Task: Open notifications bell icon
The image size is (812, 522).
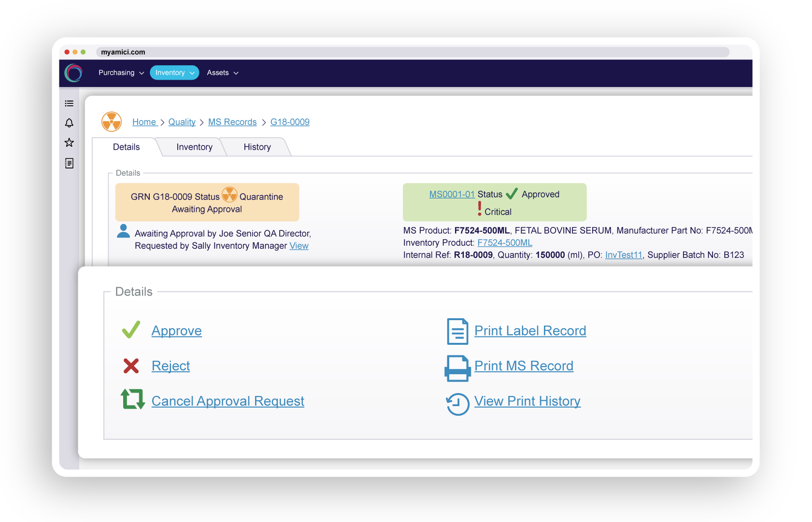Action: coord(69,123)
